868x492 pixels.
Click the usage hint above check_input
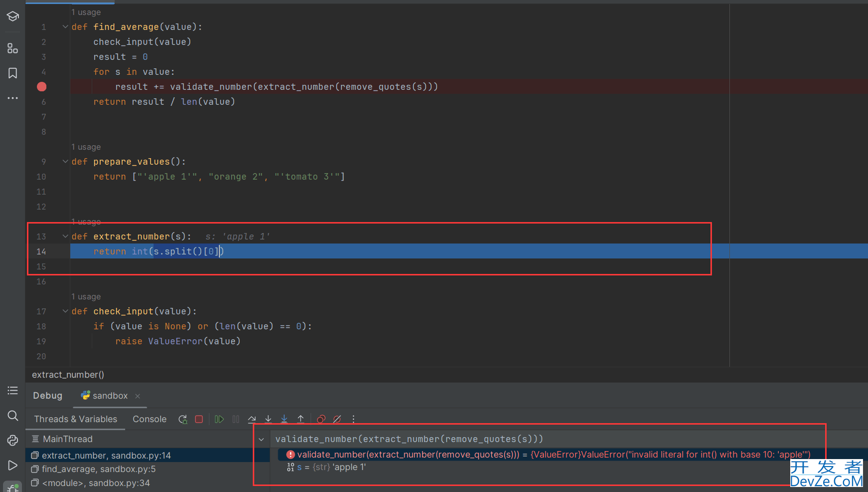pyautogui.click(x=86, y=296)
